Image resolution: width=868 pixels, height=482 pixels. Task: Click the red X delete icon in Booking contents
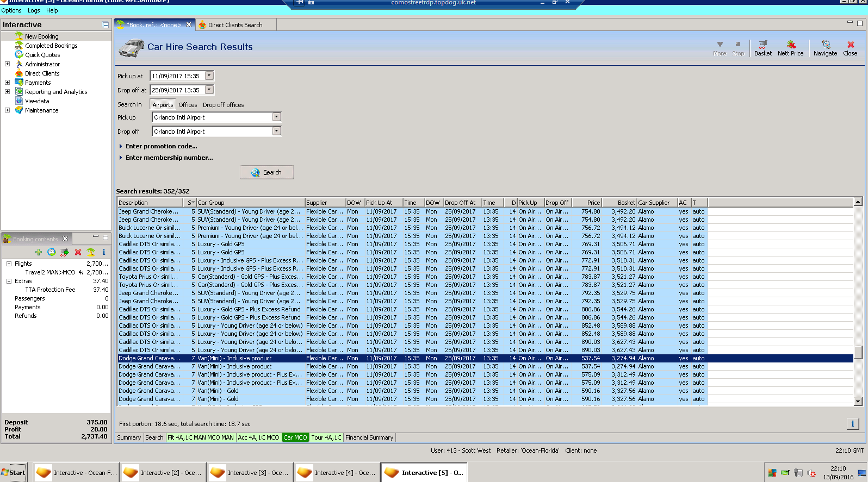(x=78, y=252)
